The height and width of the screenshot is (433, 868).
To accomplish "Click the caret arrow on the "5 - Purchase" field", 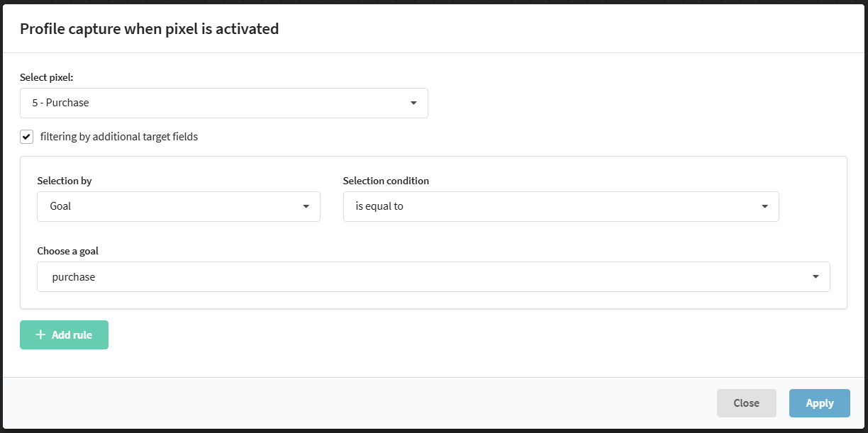I will [x=413, y=103].
